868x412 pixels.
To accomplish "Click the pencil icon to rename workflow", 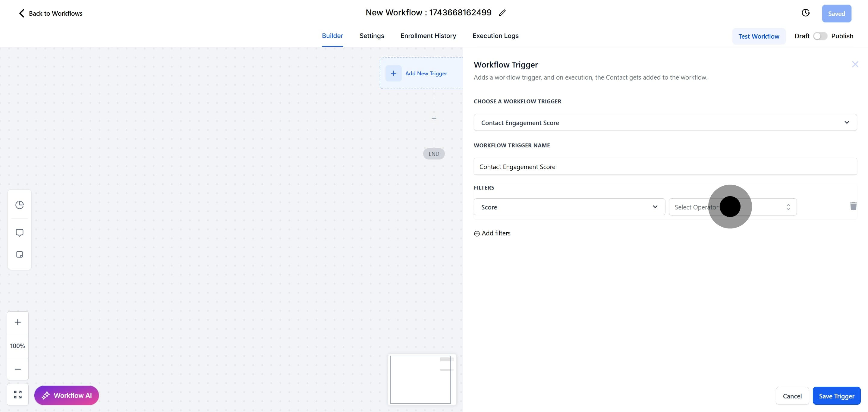I will click(x=502, y=13).
